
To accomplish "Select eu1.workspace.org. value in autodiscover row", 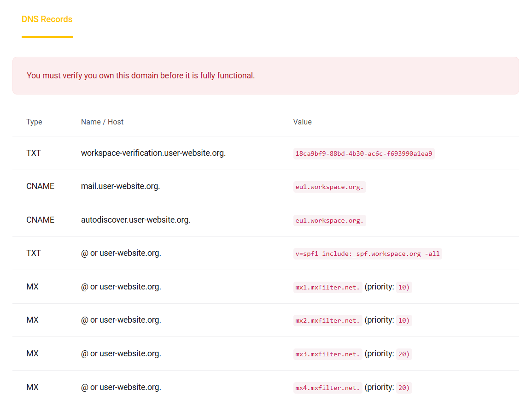I will (x=329, y=220).
